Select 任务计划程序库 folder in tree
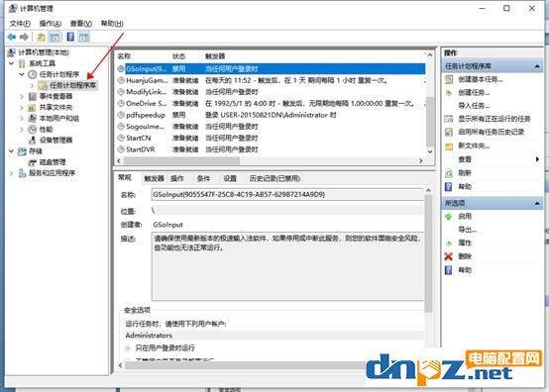549x392 pixels. [72, 85]
